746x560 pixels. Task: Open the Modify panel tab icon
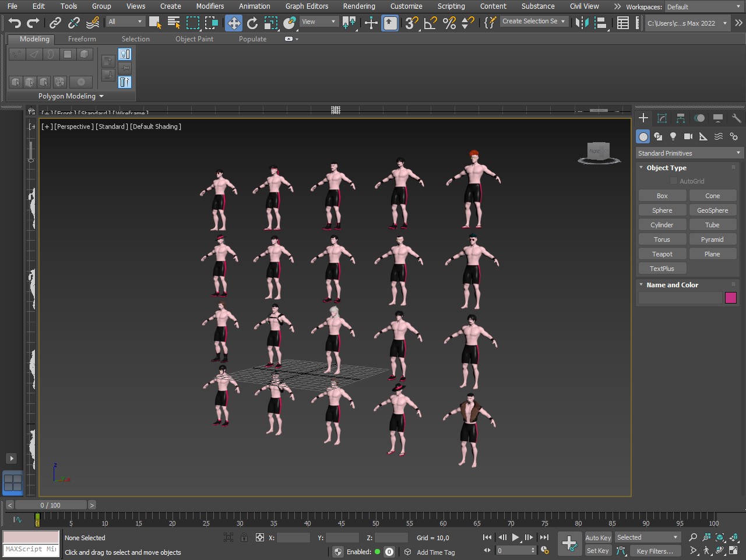(662, 118)
